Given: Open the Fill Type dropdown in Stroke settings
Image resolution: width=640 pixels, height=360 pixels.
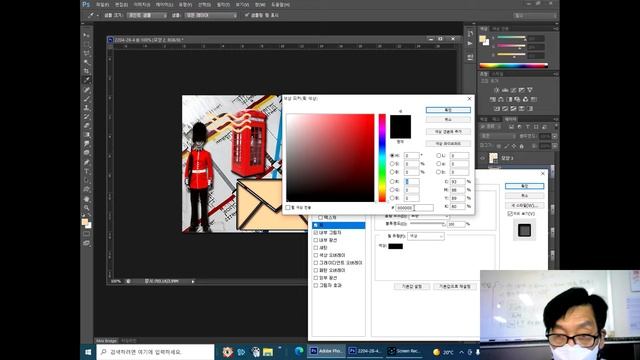Looking at the screenshot, I should tap(426, 236).
